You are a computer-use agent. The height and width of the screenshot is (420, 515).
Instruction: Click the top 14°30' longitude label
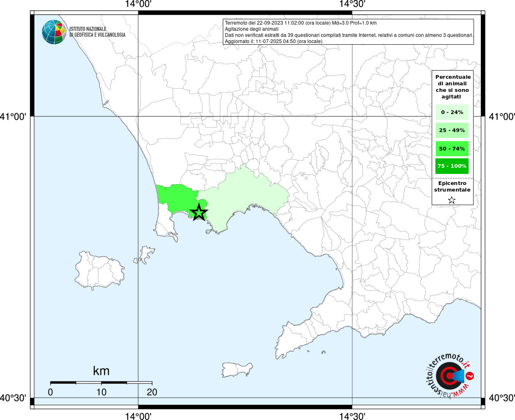(352, 4)
